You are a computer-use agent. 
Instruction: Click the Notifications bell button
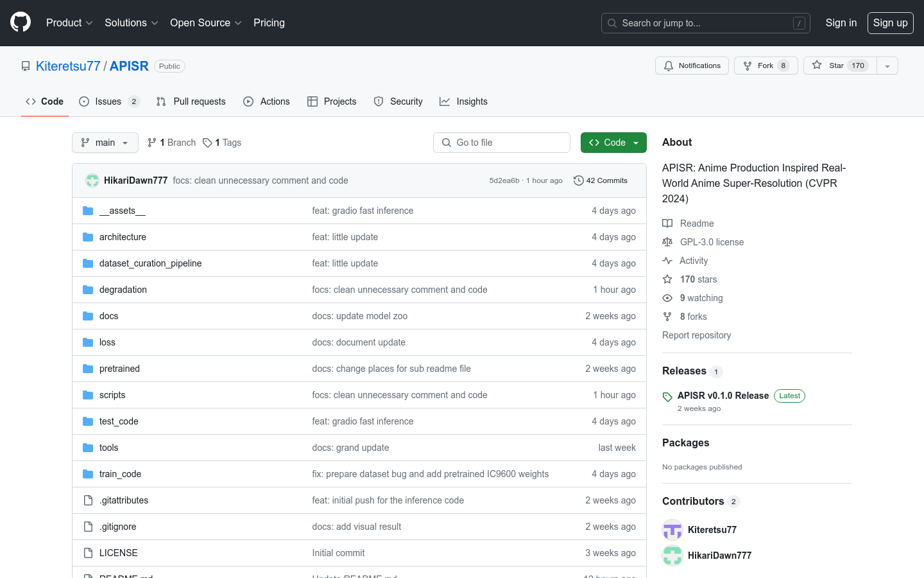[x=692, y=66]
